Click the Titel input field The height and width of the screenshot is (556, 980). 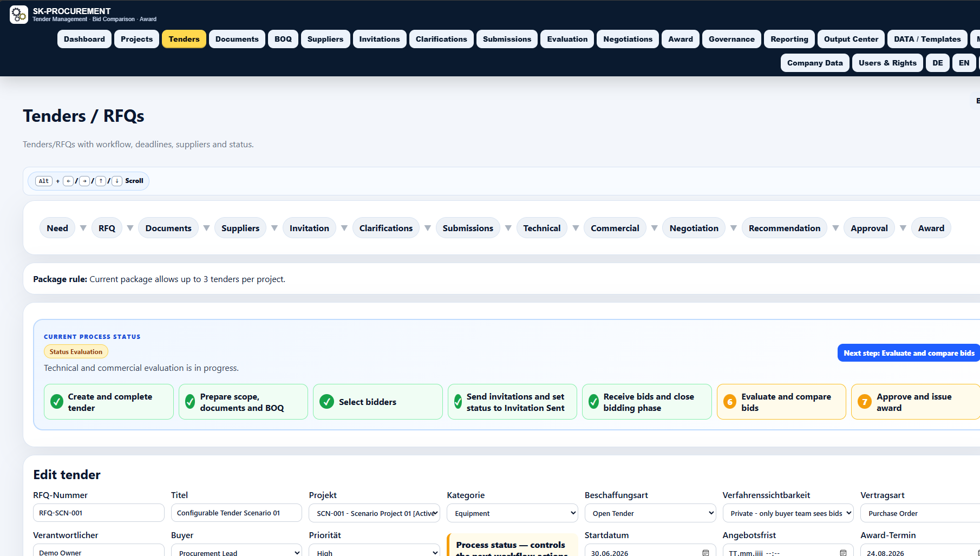tap(237, 513)
